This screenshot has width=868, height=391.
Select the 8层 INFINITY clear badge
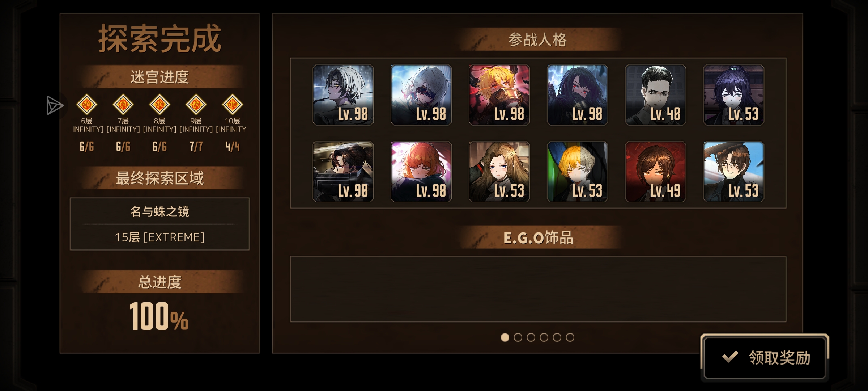[x=159, y=105]
